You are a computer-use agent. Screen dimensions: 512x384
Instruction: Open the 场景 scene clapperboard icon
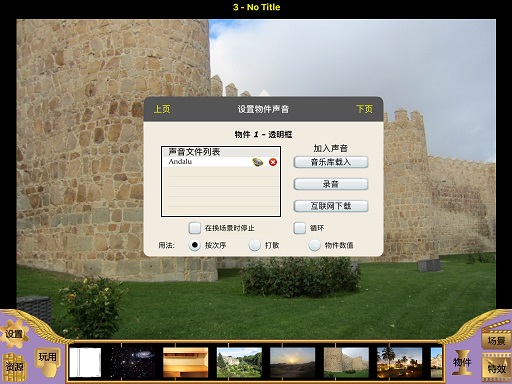[496, 337]
